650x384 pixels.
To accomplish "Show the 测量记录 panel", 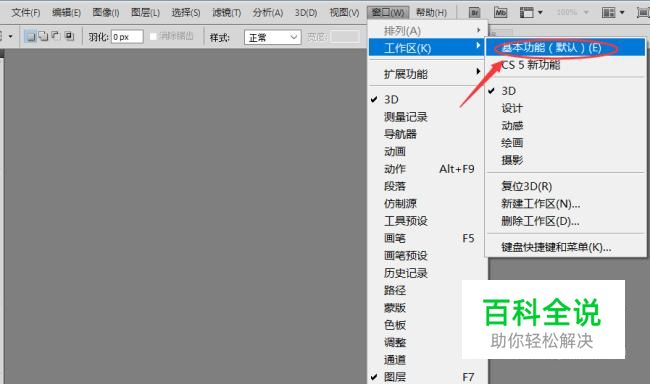I will (427, 117).
